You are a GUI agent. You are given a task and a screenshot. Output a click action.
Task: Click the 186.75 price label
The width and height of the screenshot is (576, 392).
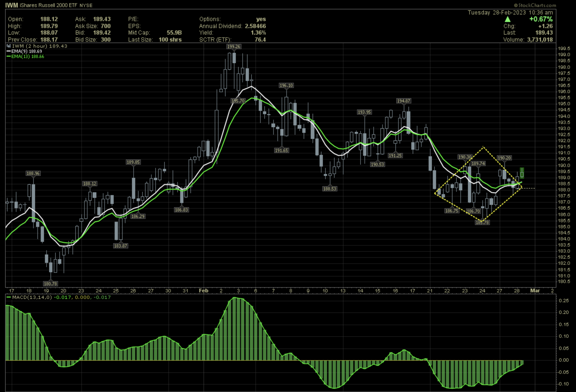[452, 211]
